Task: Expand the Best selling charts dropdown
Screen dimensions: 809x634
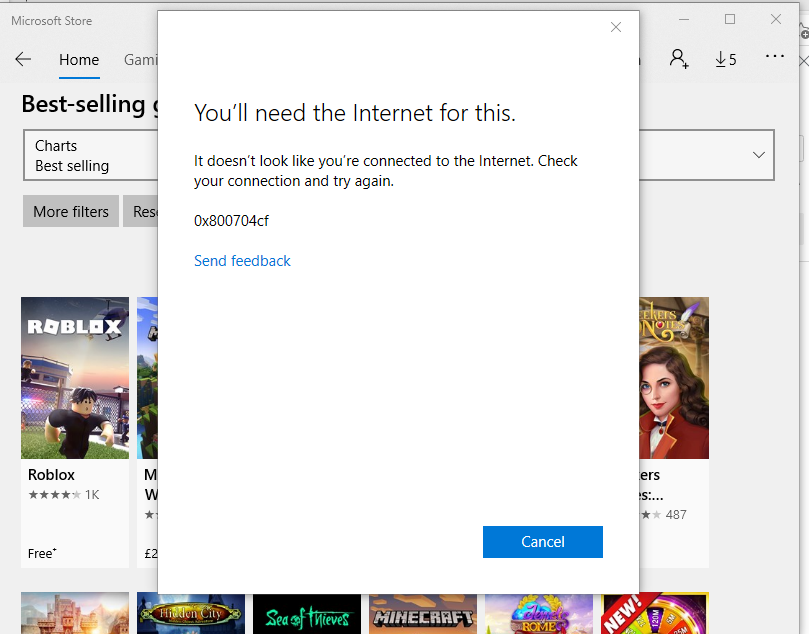Action: coord(757,155)
